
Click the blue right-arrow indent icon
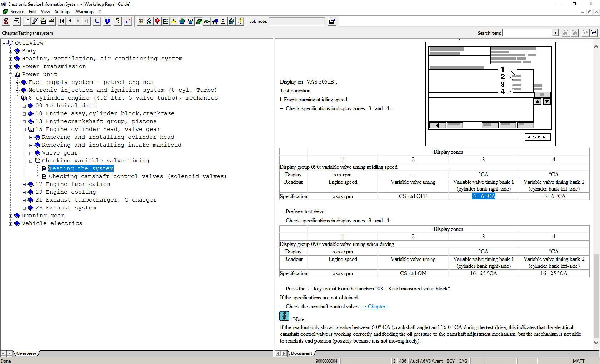tap(594, 33)
